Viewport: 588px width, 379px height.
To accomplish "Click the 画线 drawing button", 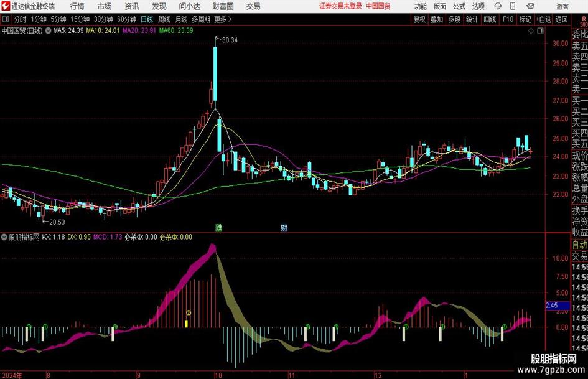I will (490, 19).
